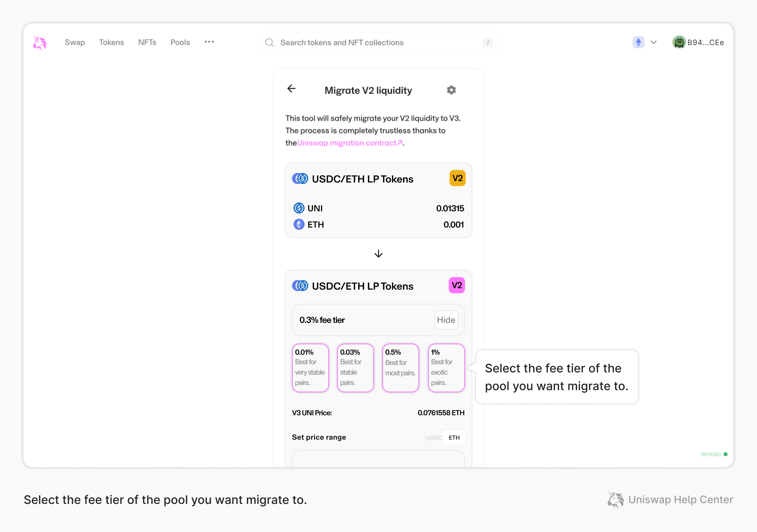
Task: Click the slash shortcut badge in search
Action: coord(488,42)
